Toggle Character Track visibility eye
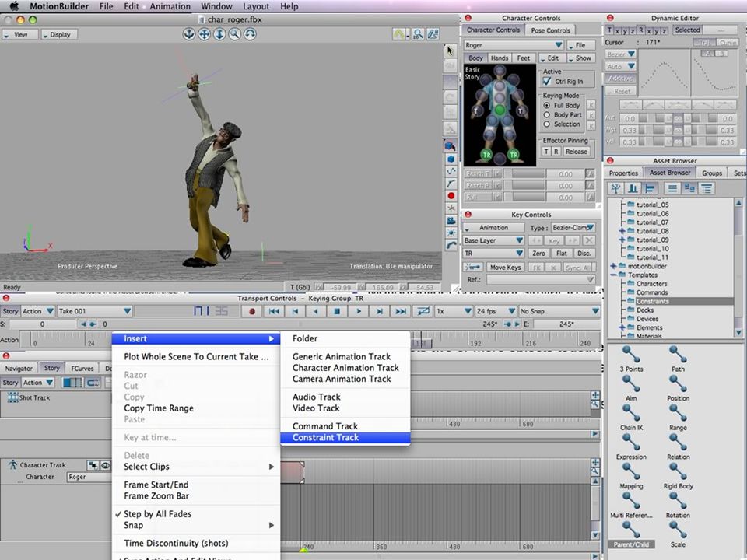 tap(105, 465)
